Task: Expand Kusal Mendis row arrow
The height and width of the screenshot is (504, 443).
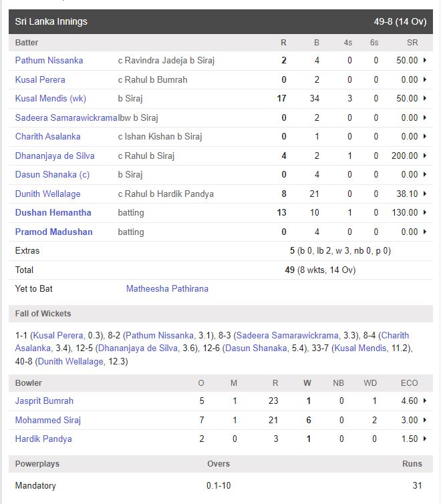Action: click(x=425, y=99)
